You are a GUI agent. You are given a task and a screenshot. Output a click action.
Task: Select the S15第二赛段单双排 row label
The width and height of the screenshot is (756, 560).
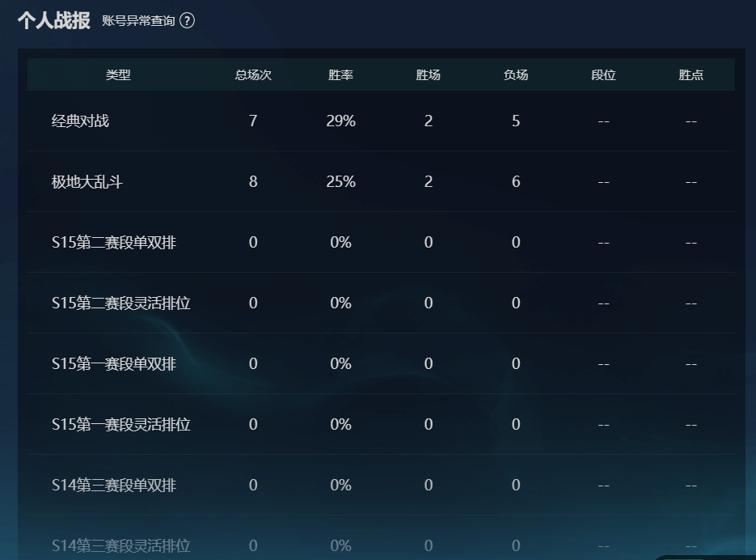[x=114, y=242]
